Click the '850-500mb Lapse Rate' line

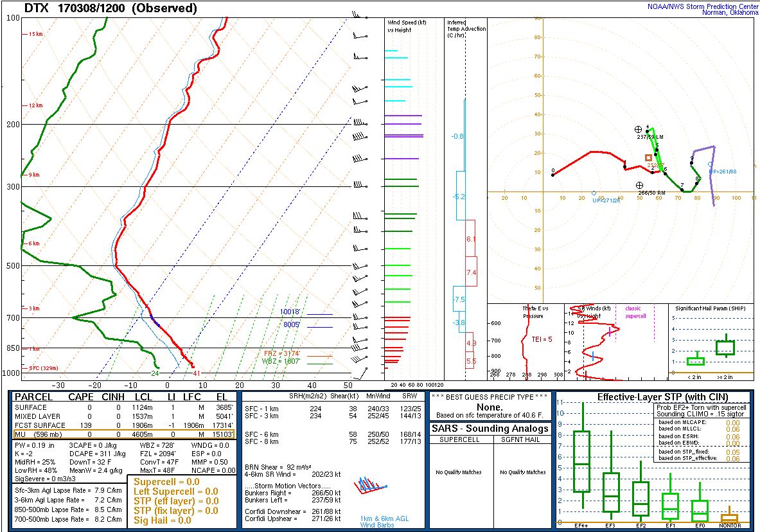click(68, 510)
